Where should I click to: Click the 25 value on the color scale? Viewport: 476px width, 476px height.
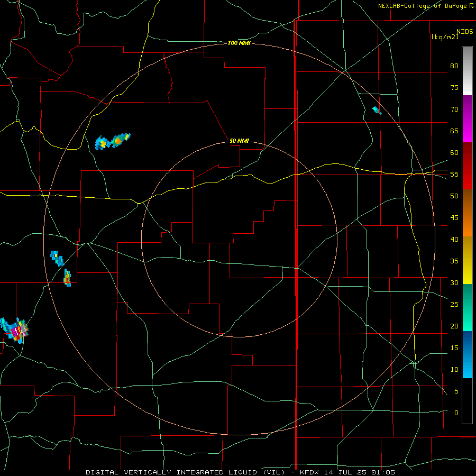click(454, 304)
